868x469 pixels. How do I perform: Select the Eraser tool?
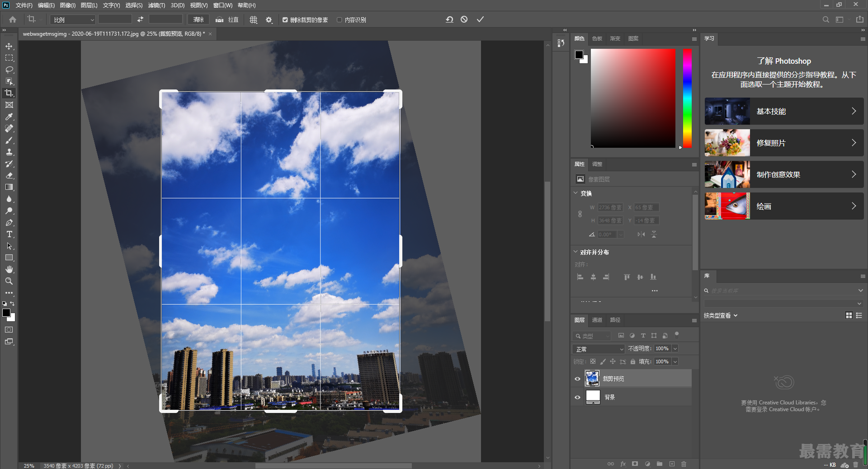[x=9, y=175]
